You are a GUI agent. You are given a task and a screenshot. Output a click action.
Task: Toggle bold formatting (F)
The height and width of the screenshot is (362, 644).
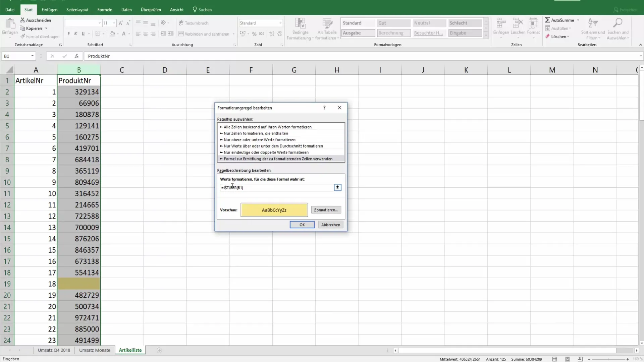[x=69, y=34]
